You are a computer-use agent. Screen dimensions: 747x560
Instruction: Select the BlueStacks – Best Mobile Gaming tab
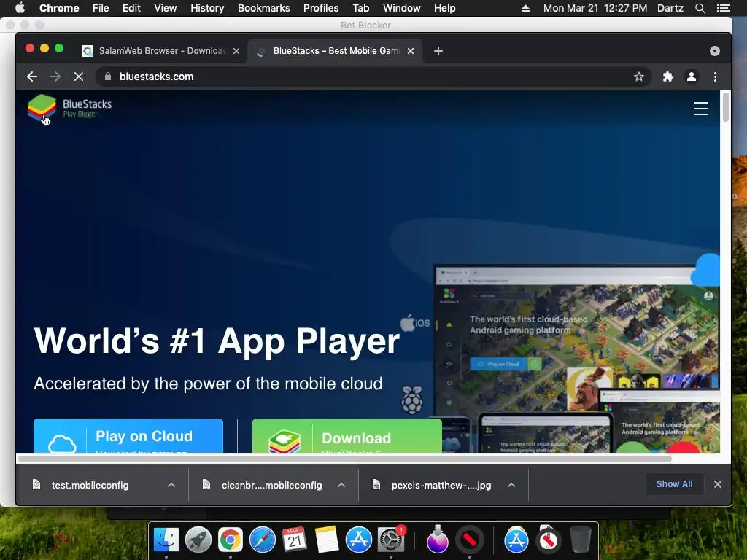click(x=336, y=51)
